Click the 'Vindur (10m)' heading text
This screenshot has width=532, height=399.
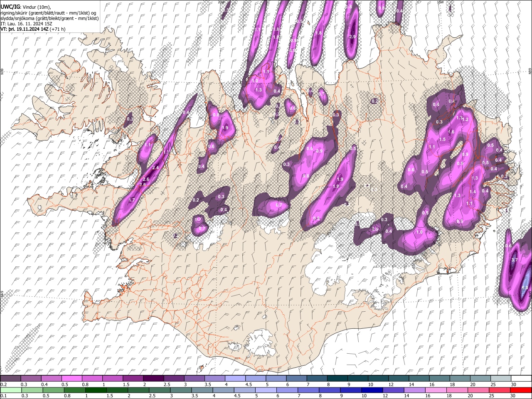[36, 7]
